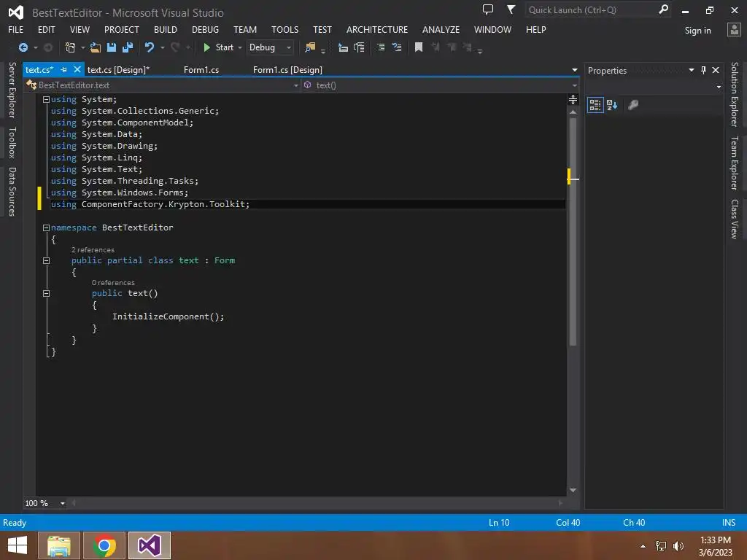Open the Class View side tab
The width and height of the screenshot is (747, 560).
735,219
